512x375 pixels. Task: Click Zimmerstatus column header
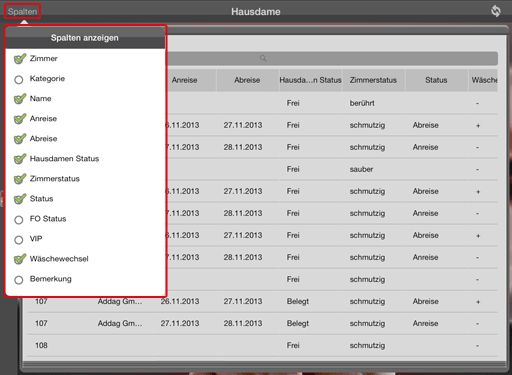tap(373, 80)
